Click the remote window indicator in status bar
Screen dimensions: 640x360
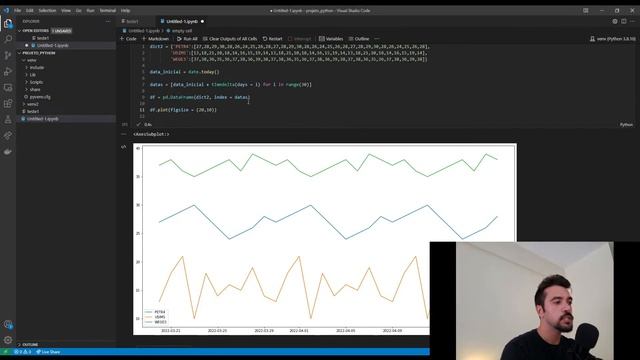click(x=5, y=352)
